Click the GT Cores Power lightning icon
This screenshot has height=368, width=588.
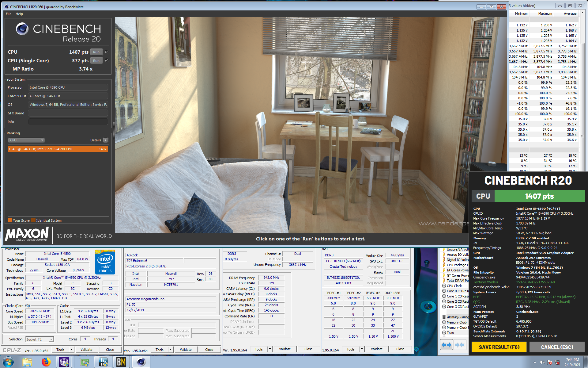(444, 275)
